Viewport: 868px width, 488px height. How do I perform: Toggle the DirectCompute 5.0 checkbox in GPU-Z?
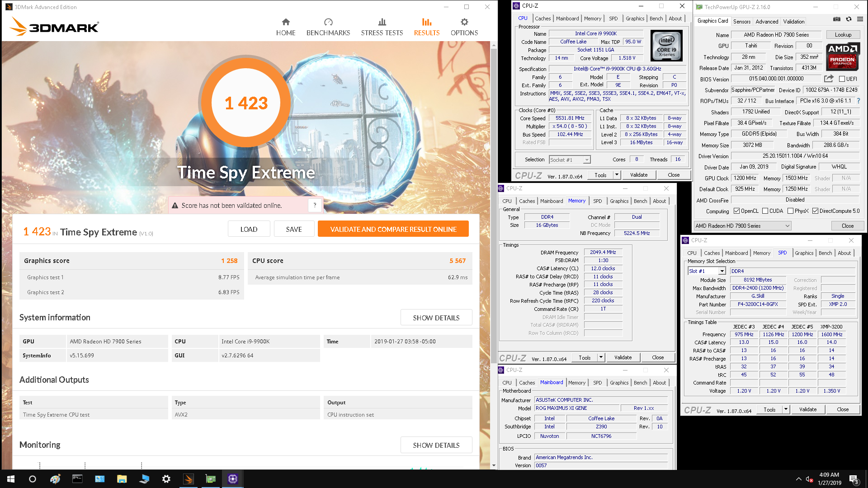click(815, 211)
